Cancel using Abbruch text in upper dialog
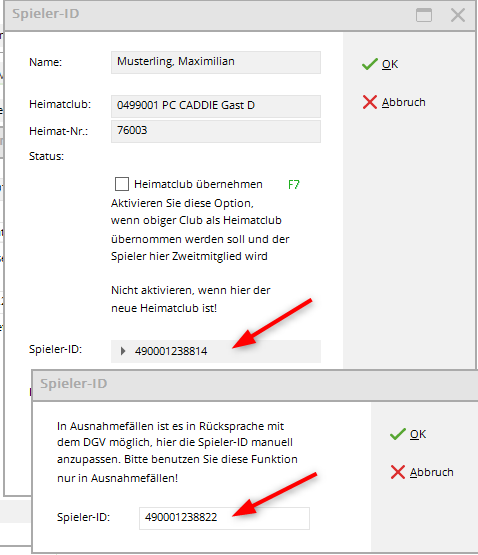Image resolution: width=478 pixels, height=555 pixels. pos(404,102)
